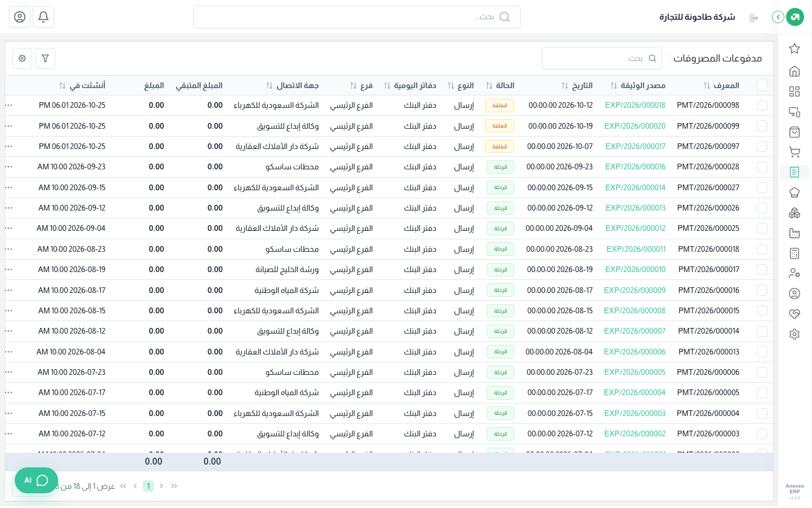Open the favorites star icon in sidebar
Image resolution: width=812 pixels, height=508 pixels.
point(795,49)
